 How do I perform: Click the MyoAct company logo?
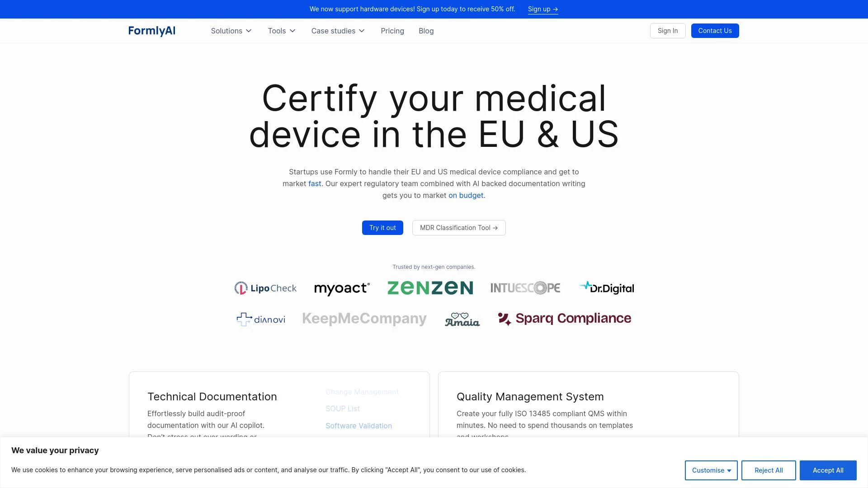pyautogui.click(x=342, y=288)
